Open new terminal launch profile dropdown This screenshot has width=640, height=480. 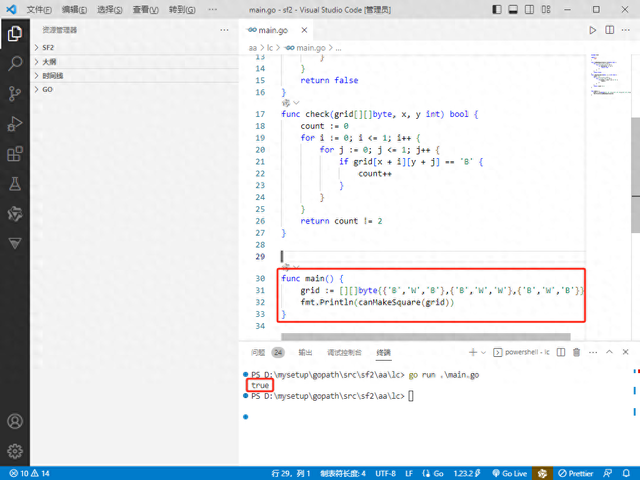coord(483,352)
